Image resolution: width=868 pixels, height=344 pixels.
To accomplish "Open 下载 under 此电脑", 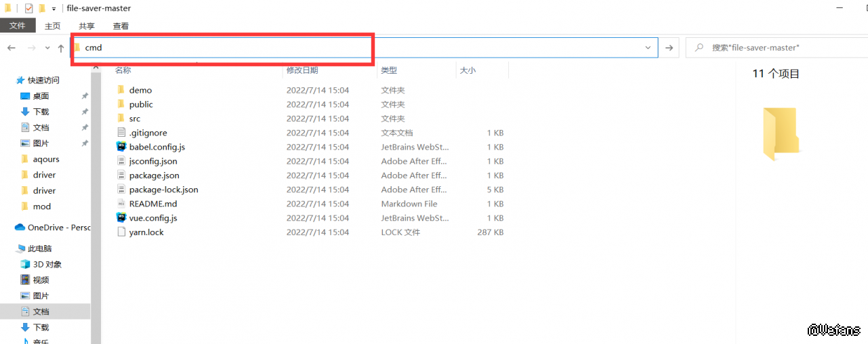I will click(x=41, y=327).
